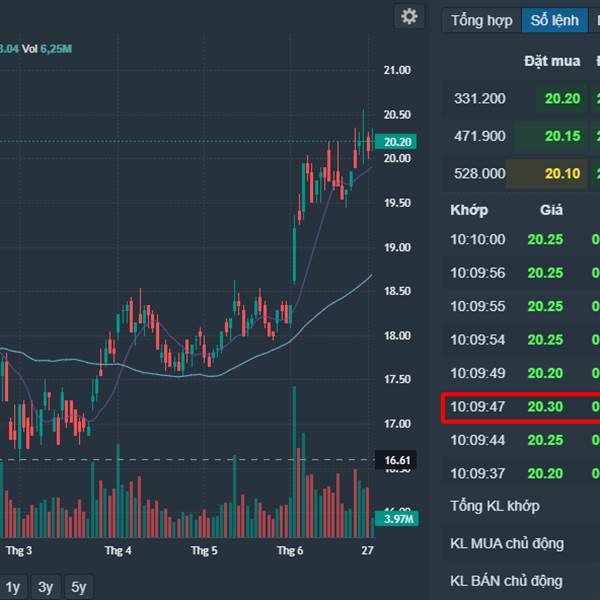Select the 10:09:47 trade at 20.30
Screen dimensions: 600x600
(522, 407)
